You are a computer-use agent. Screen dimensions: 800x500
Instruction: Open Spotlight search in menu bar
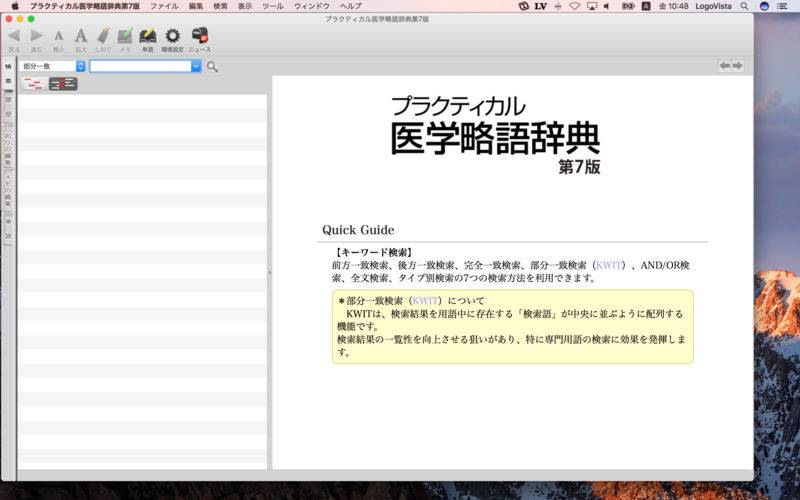tap(744, 6)
